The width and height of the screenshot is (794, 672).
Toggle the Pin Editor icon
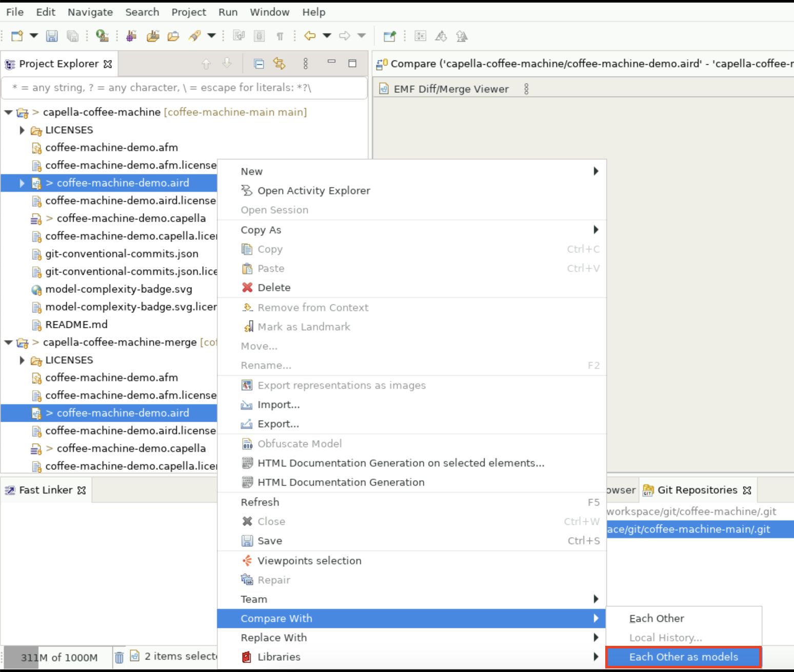390,36
